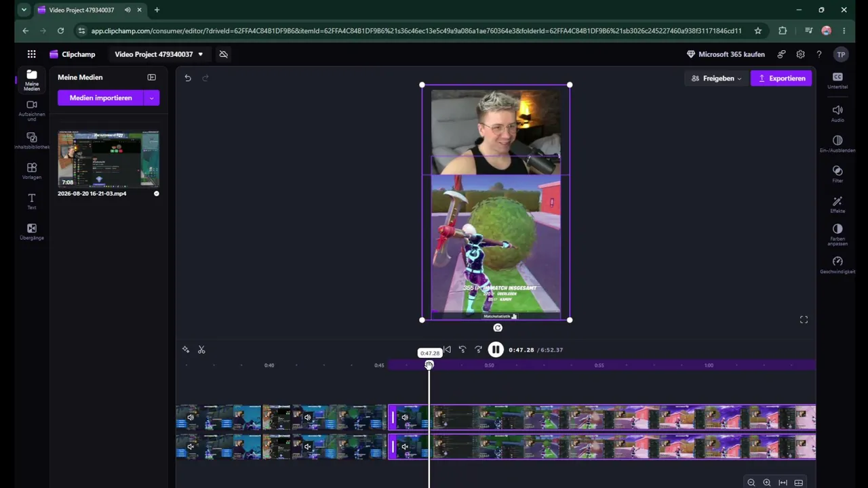This screenshot has height=488, width=868.
Task: Open the Ein-/Ausblenden fade panel
Action: (x=837, y=144)
